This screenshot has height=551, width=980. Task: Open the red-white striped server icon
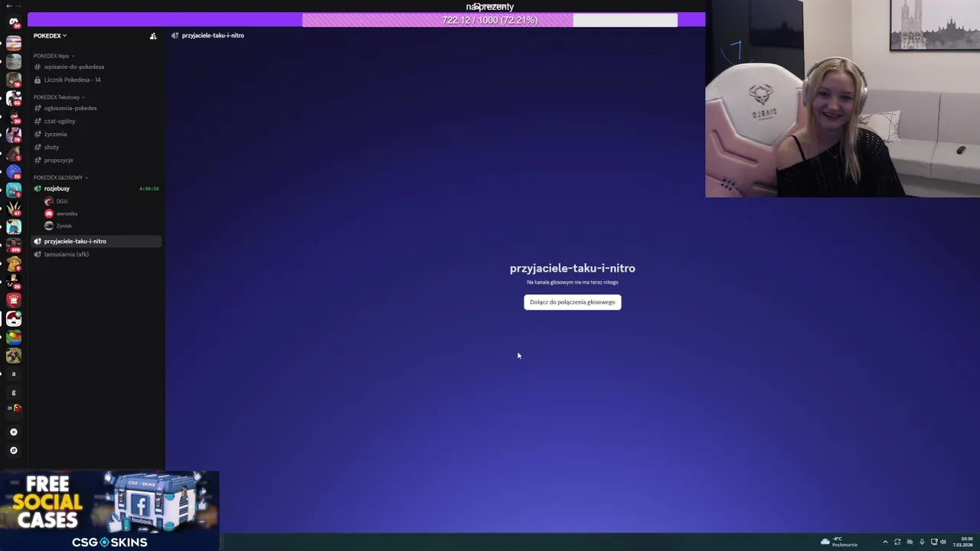(14, 43)
